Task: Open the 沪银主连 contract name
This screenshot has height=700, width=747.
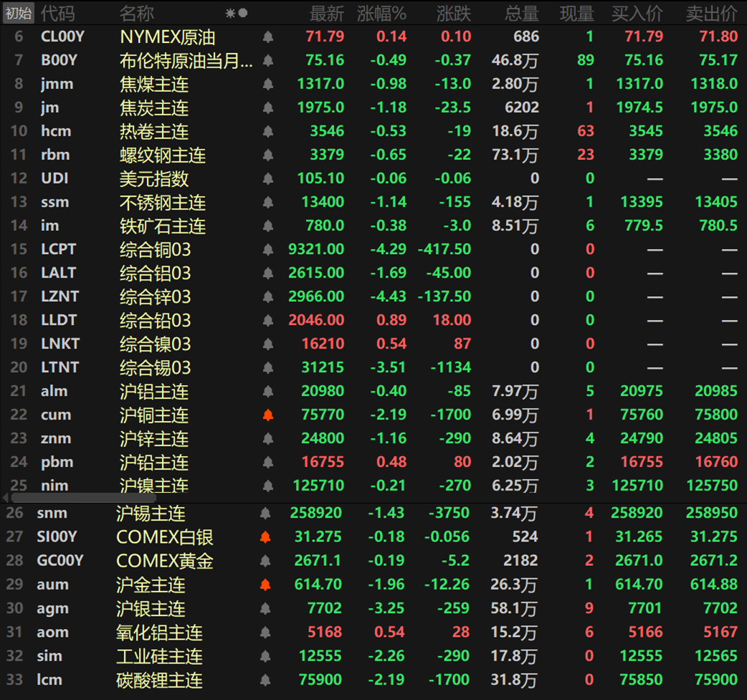Action: point(151,608)
